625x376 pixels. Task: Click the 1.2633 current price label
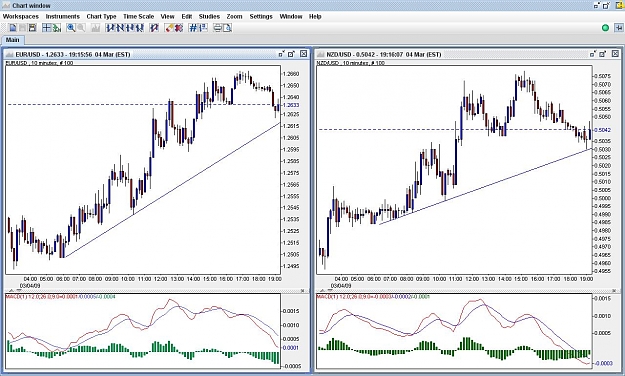tap(291, 105)
